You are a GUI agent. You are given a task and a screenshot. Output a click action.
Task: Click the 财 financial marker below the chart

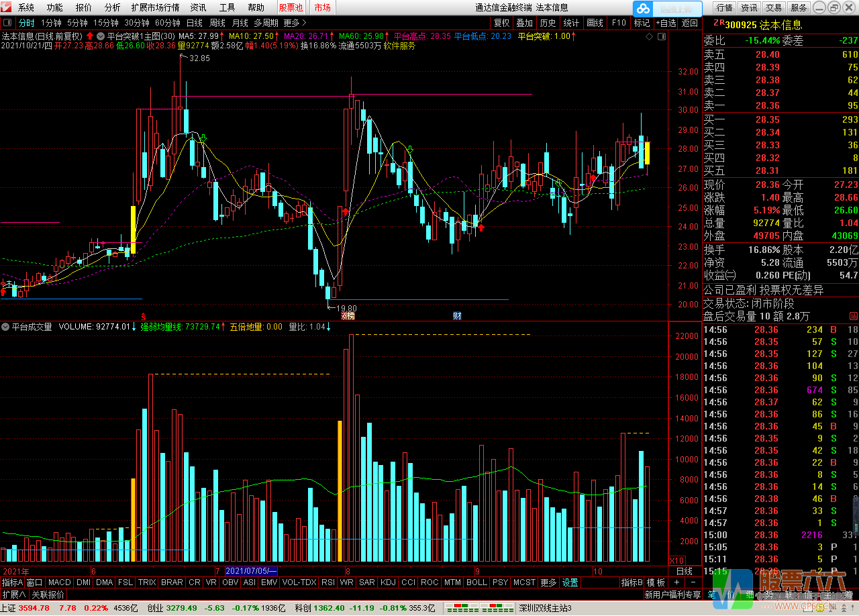coord(457,315)
